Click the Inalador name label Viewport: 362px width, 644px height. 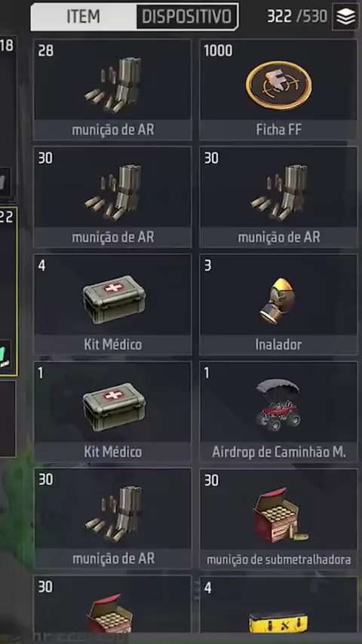278,345
